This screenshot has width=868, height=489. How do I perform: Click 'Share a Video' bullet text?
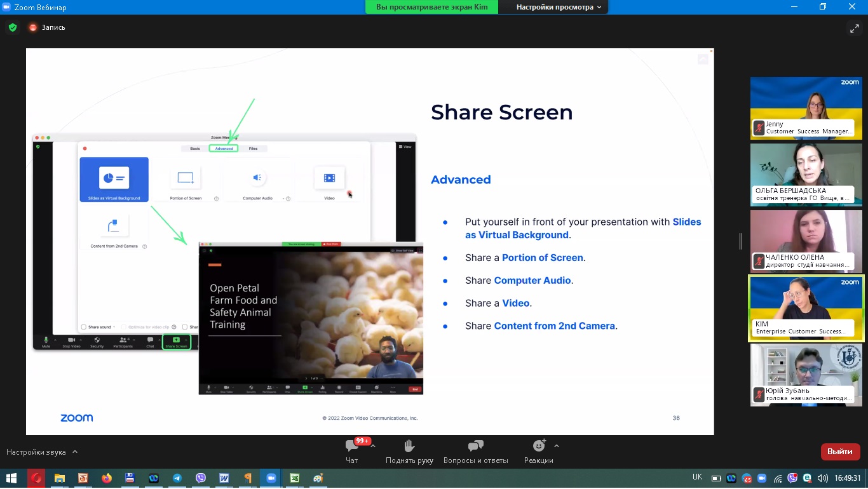click(x=499, y=303)
